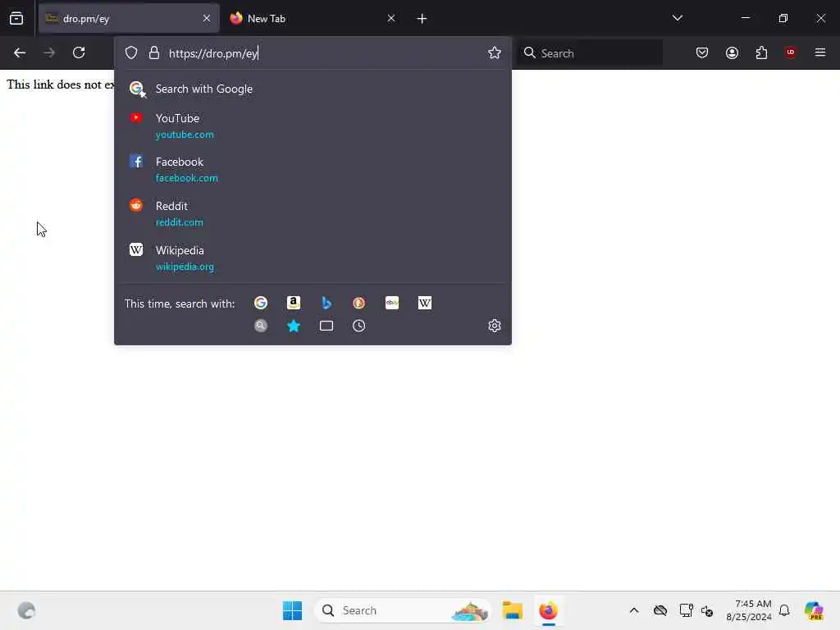The height and width of the screenshot is (630, 840).
Task: Switch to the dro.pm/ey tab
Action: 129,18
